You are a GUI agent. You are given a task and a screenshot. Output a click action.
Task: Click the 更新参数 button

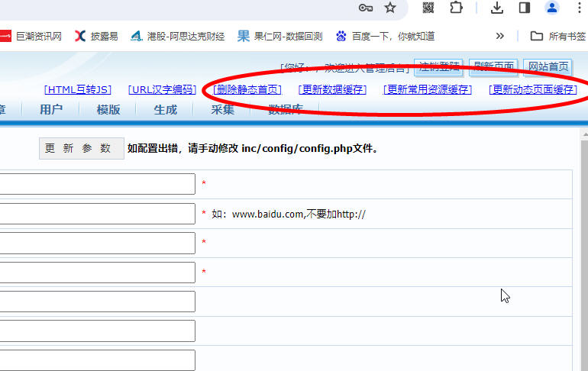81,148
